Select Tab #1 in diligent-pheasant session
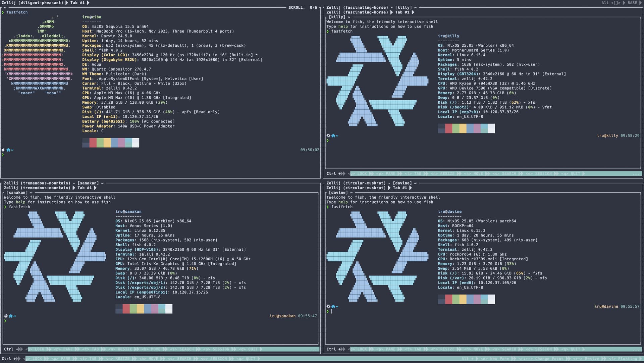 (x=77, y=3)
